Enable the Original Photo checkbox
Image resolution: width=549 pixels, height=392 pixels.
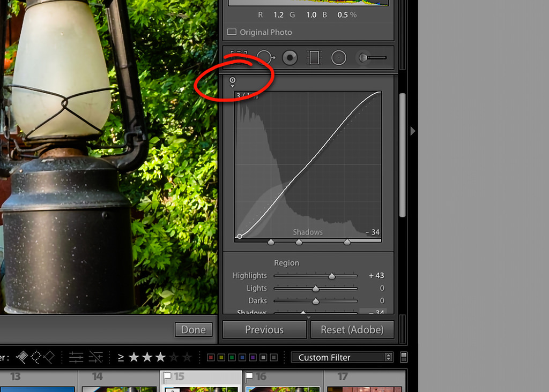click(232, 32)
